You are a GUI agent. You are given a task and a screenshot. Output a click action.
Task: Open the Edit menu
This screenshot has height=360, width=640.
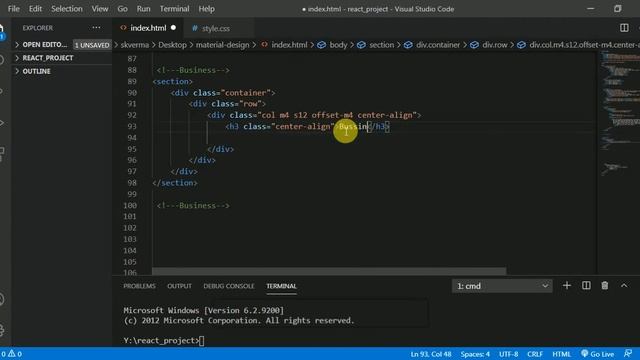[x=35, y=9]
